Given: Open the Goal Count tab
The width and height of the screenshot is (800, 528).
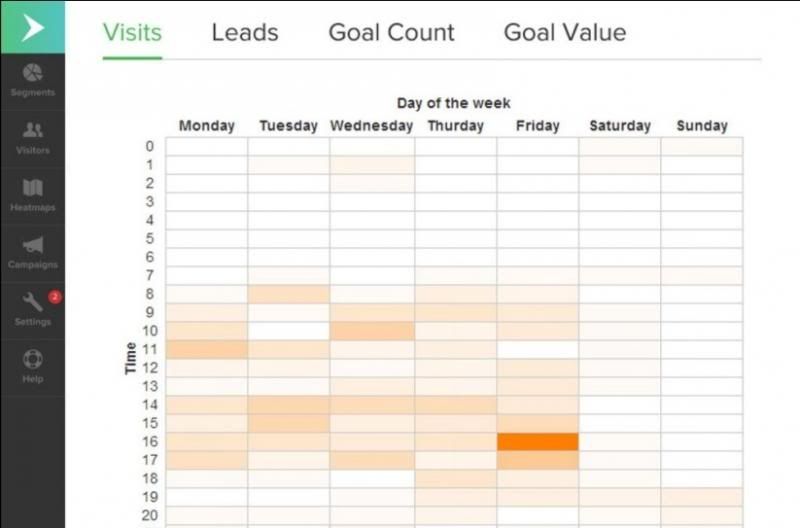Looking at the screenshot, I should 391,33.
